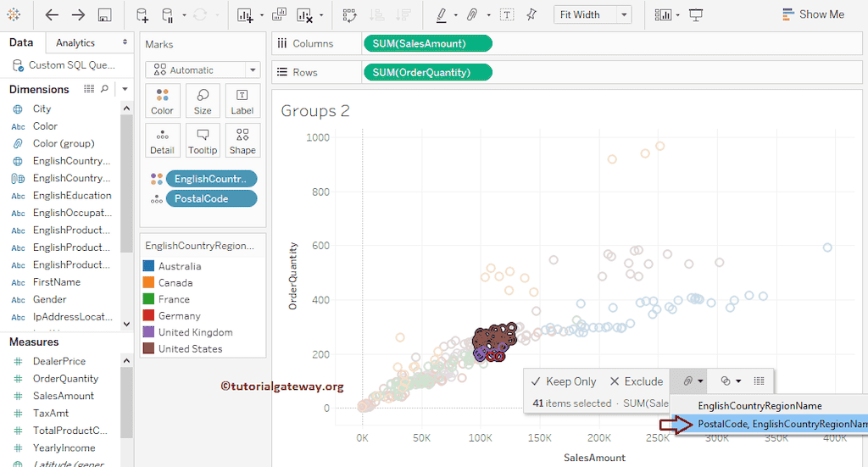Go back with the undo arrow
Image resolution: width=868 pixels, height=467 pixels.
click(x=52, y=15)
